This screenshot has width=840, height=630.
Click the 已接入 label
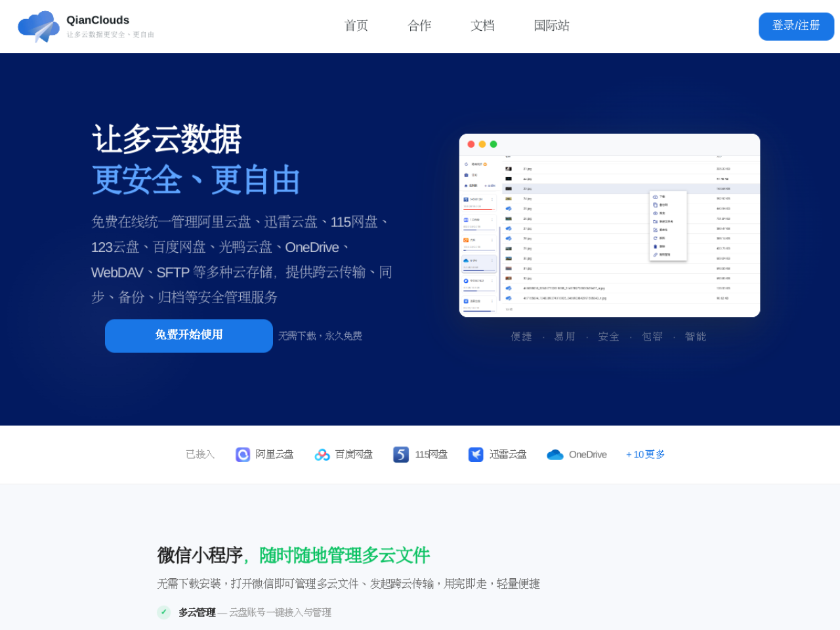coord(200,454)
